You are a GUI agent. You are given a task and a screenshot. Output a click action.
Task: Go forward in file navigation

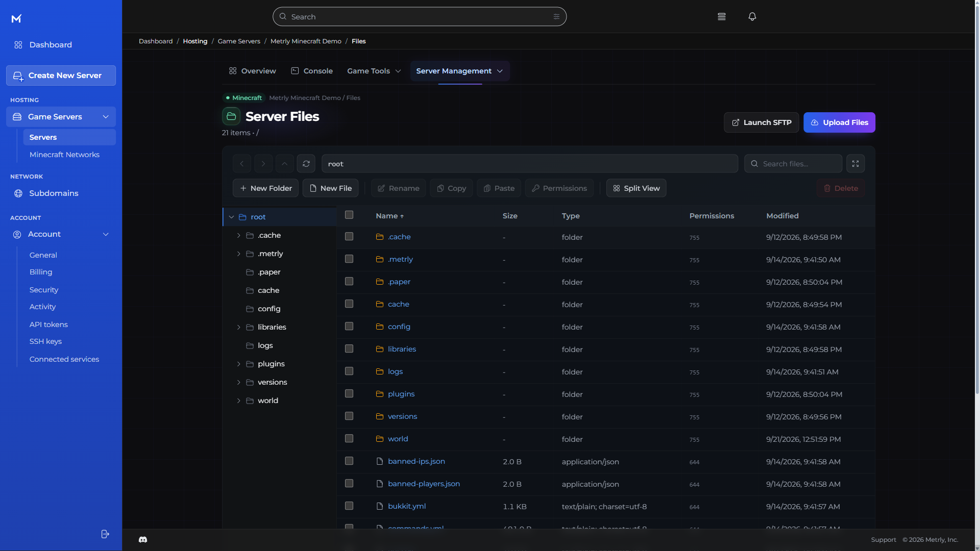[263, 164]
